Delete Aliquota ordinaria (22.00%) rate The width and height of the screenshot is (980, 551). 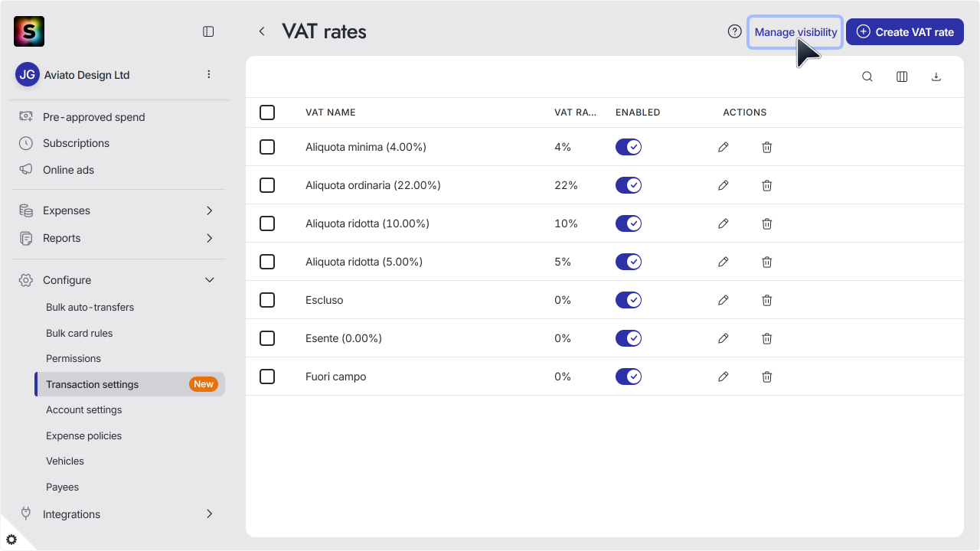767,185
